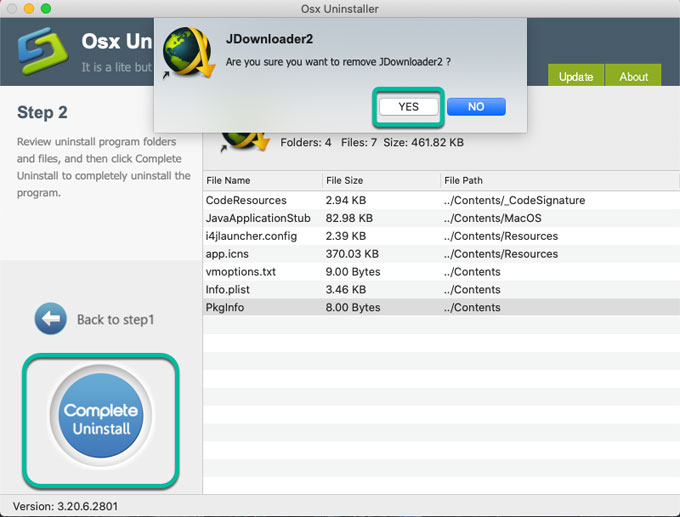The width and height of the screenshot is (680, 517).
Task: Select the PkgInfo file row
Action: (x=441, y=307)
